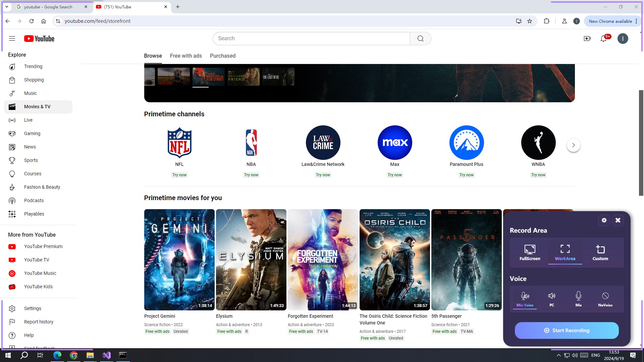Show next Primetime channels with arrow
644x362 pixels.
click(x=573, y=145)
